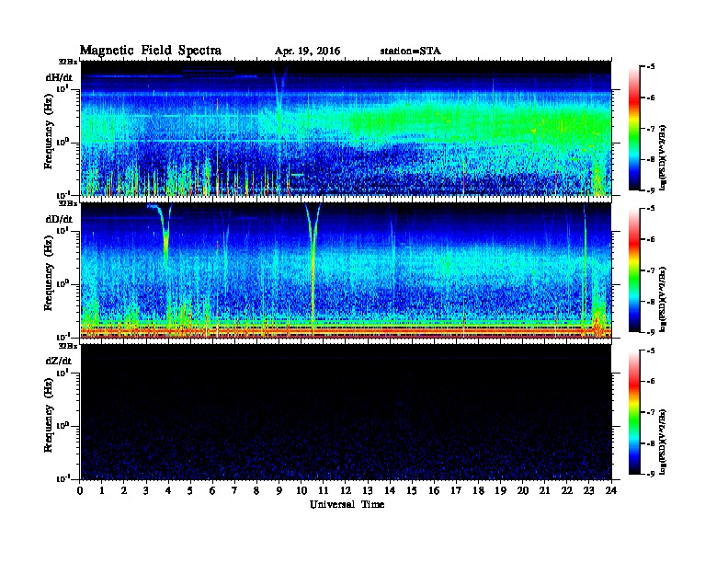Click the color bar beside dD/dt panel

click(x=633, y=270)
